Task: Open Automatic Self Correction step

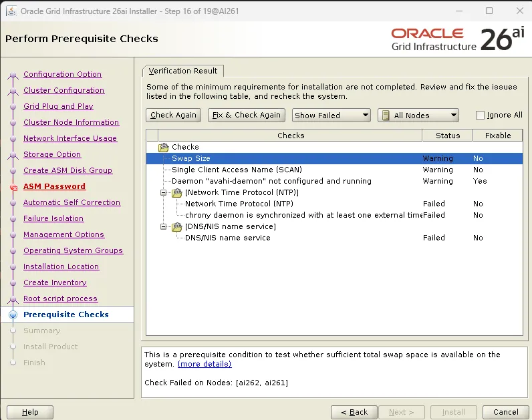Action: [x=72, y=202]
